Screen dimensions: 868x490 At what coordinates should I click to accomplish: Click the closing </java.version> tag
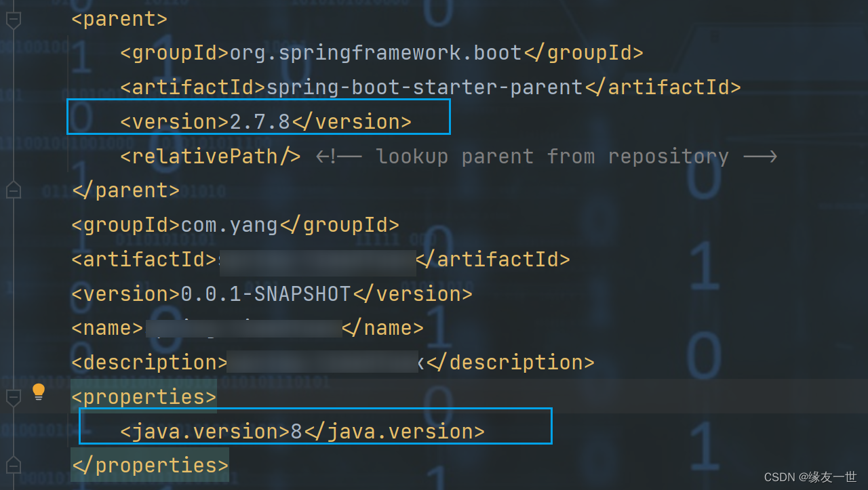(394, 432)
